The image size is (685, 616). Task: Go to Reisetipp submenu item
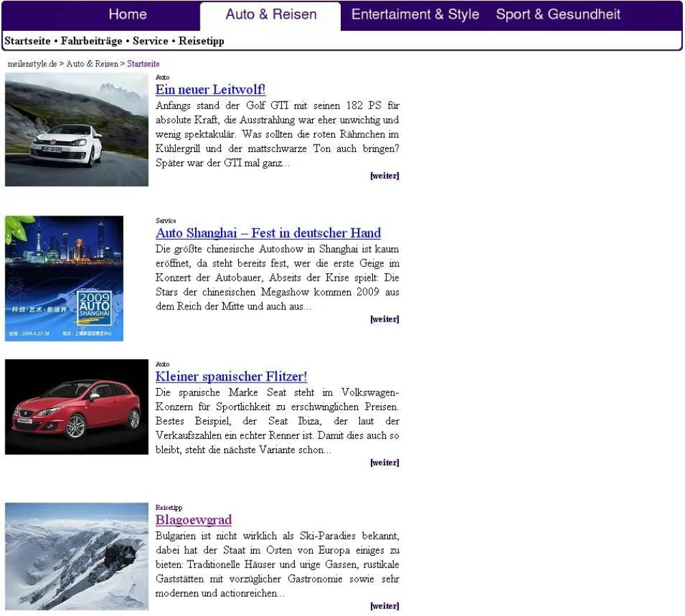point(201,41)
